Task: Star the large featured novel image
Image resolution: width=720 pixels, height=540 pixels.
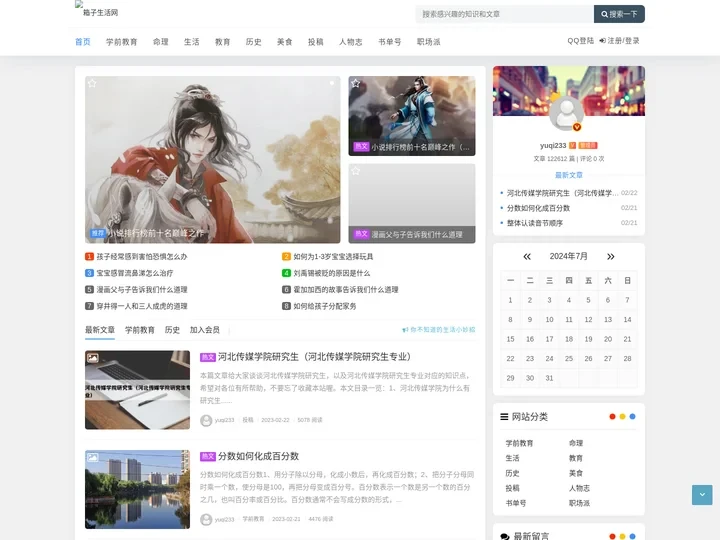Action: [x=92, y=84]
